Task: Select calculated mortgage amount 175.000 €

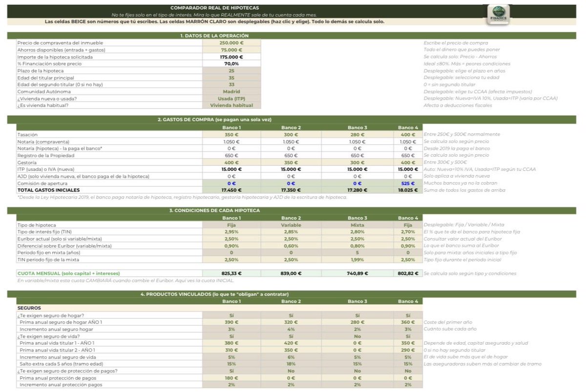Action: coord(231,57)
